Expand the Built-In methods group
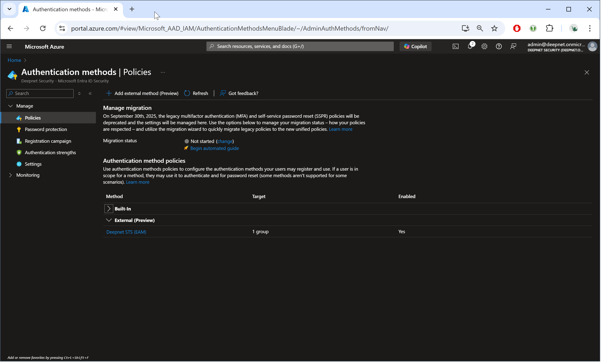Viewport: 602px width, 364px height. click(x=109, y=209)
